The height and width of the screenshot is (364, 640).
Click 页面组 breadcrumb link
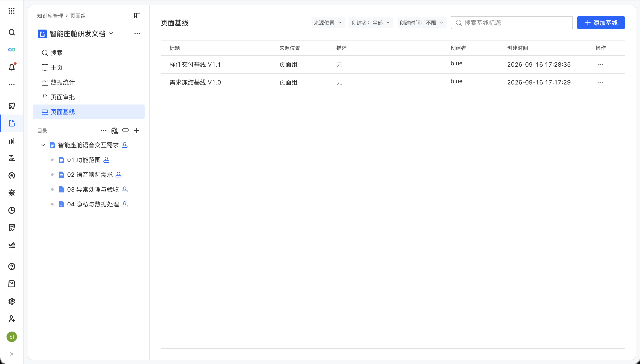click(x=78, y=16)
